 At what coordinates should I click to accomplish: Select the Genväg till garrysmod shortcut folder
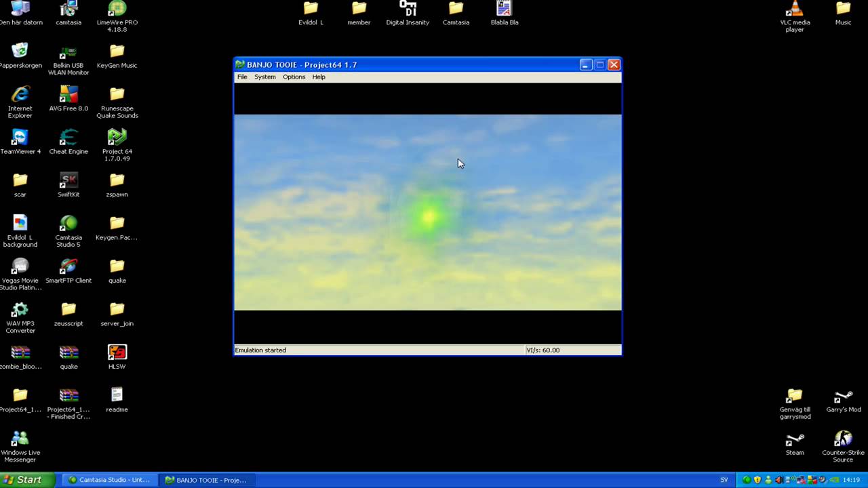(795, 403)
